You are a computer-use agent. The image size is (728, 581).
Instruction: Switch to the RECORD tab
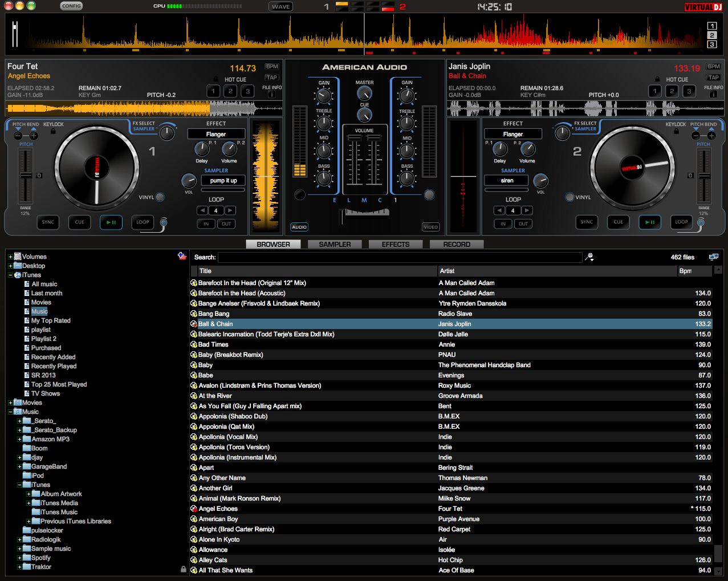click(457, 245)
